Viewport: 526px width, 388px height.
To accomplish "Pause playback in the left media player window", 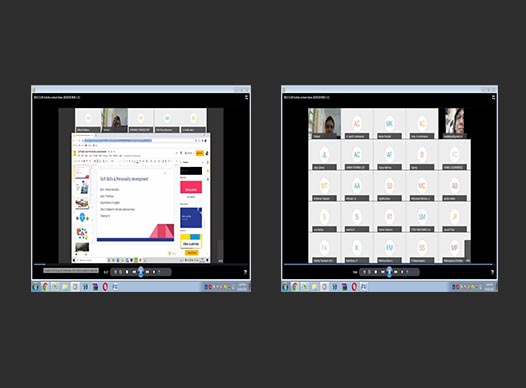I will (141, 272).
